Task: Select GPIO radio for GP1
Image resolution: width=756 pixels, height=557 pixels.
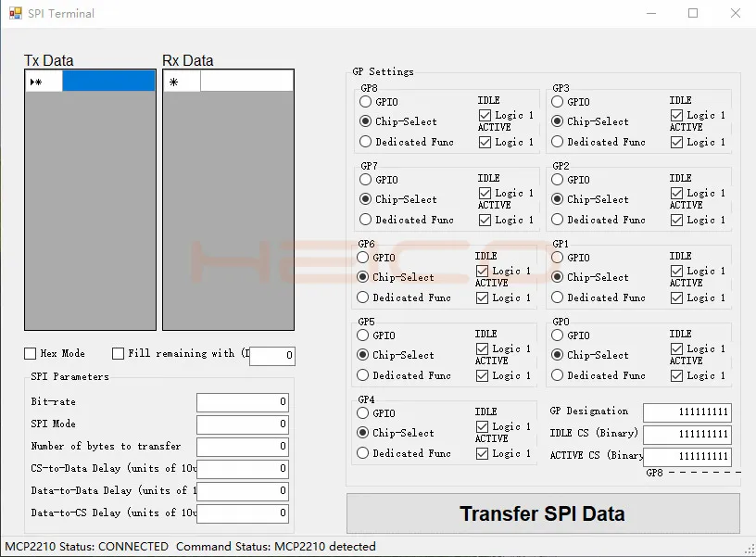Action: click(x=557, y=258)
